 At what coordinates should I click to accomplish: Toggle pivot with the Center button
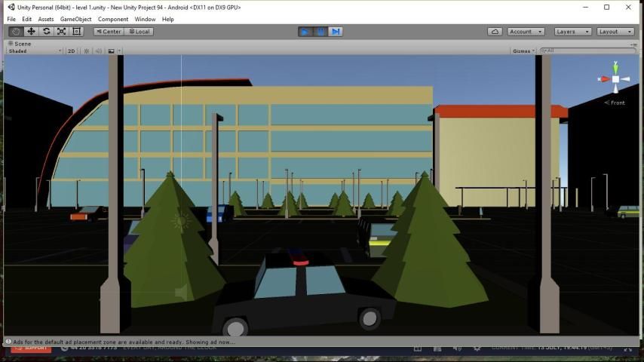coord(108,32)
